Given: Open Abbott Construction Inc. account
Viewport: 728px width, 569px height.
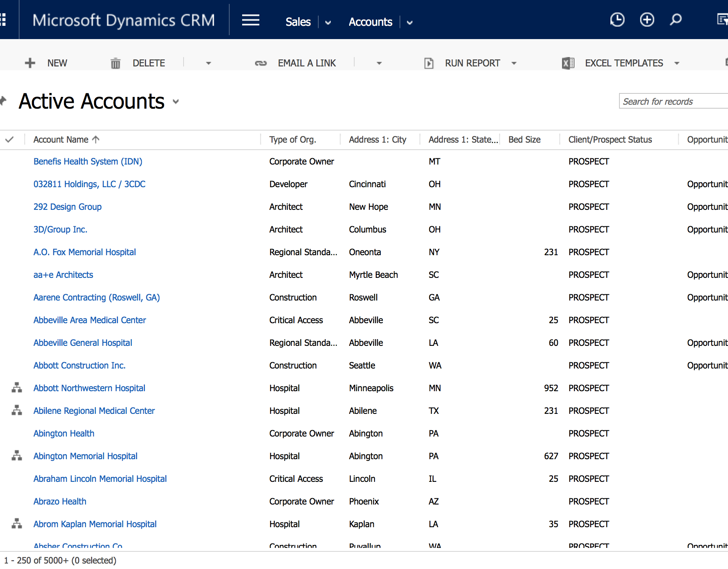Looking at the screenshot, I should [x=80, y=365].
